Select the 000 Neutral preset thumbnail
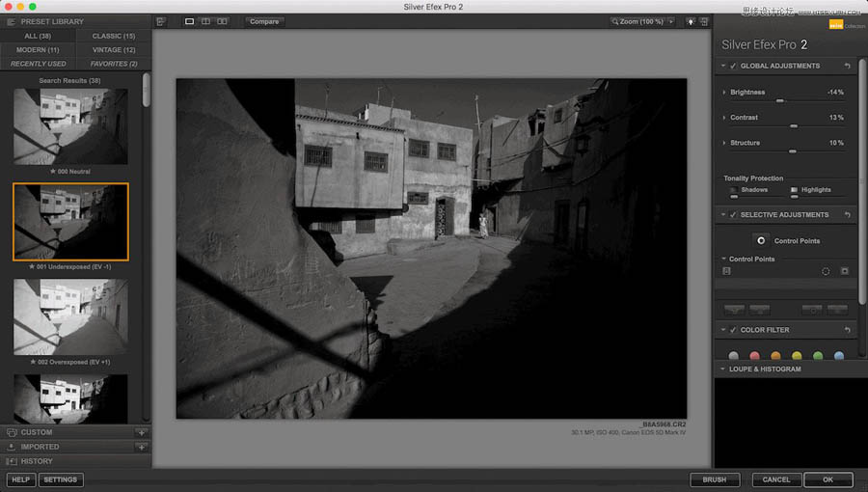This screenshot has height=492, width=868. pyautogui.click(x=70, y=126)
